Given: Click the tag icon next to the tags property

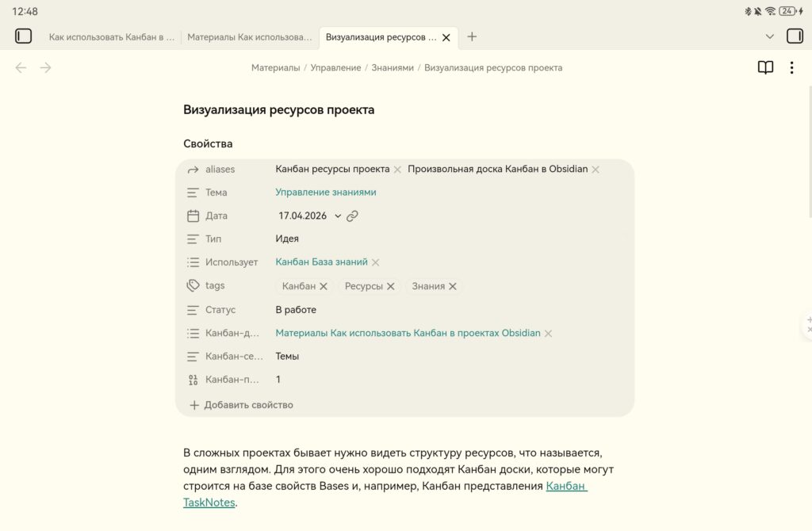Looking at the screenshot, I should coord(193,285).
